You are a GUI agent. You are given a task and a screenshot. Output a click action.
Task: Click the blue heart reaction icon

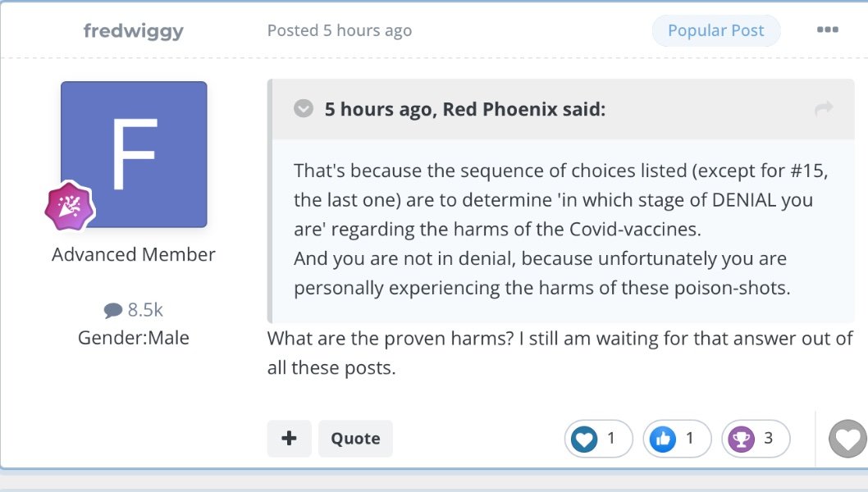pyautogui.click(x=584, y=440)
